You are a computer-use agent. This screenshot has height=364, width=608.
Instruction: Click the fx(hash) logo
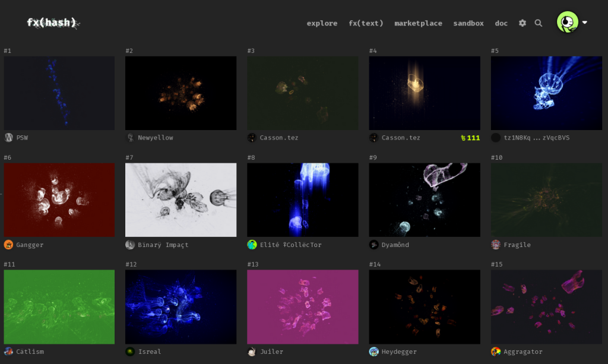tap(52, 23)
